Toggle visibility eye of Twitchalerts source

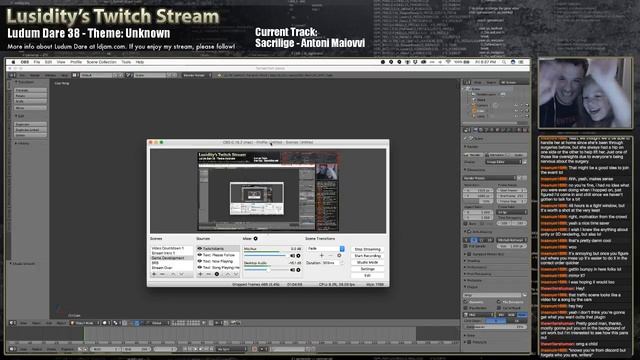pos(200,249)
